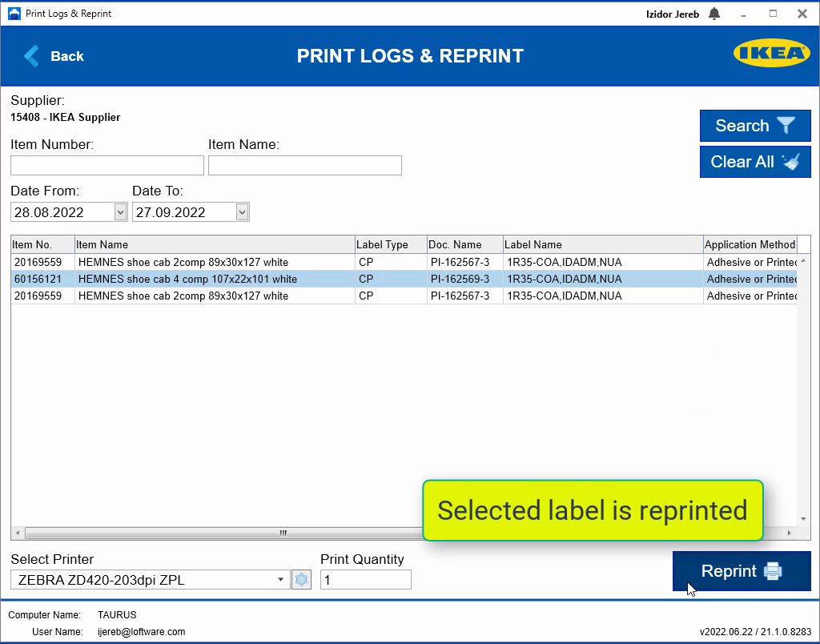Screen dimensions: 820x644
Task: Click Date To value 27.09.2022
Action: [x=171, y=212]
